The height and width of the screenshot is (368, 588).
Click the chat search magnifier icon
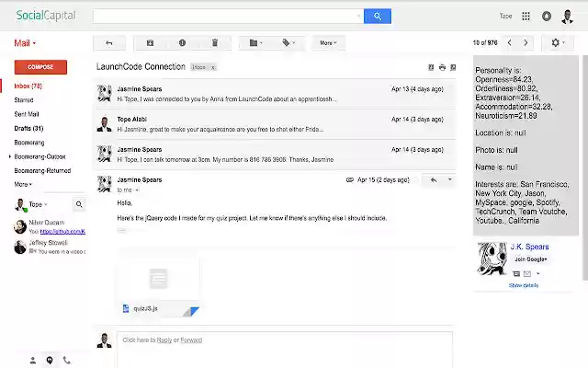pyautogui.click(x=79, y=204)
